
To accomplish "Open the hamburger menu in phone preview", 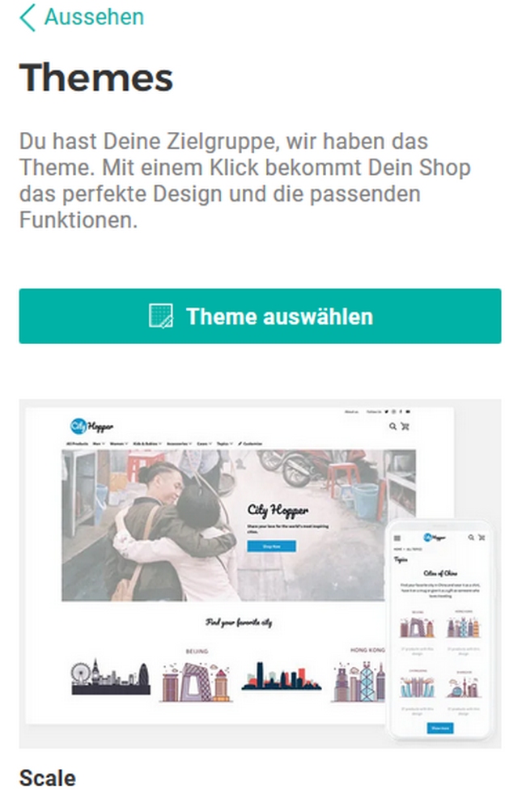I will pyautogui.click(x=397, y=538).
